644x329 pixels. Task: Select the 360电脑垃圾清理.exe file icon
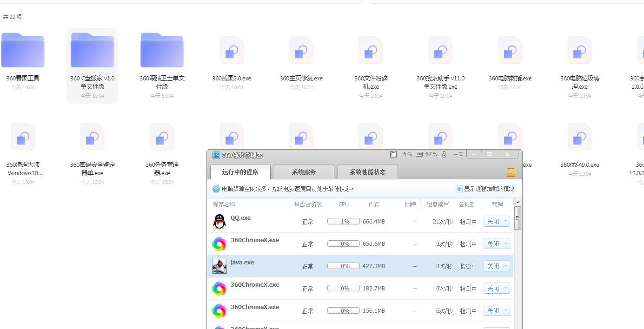coord(579,50)
